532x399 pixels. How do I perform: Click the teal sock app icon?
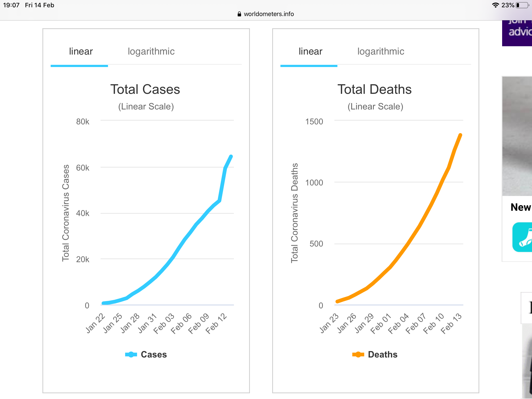522,237
